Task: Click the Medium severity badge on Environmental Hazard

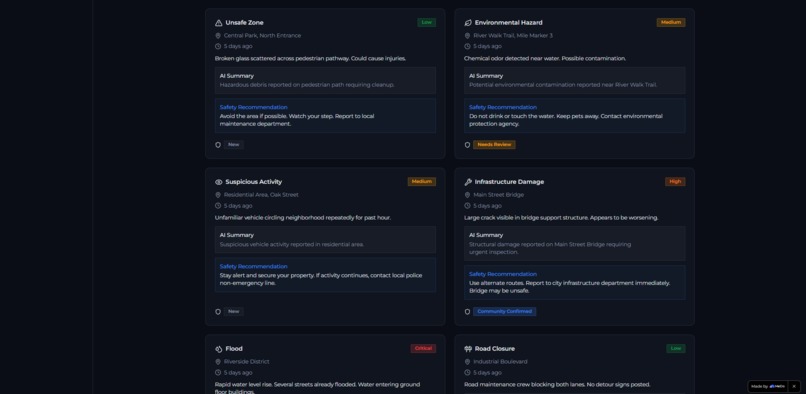Action: click(x=671, y=23)
